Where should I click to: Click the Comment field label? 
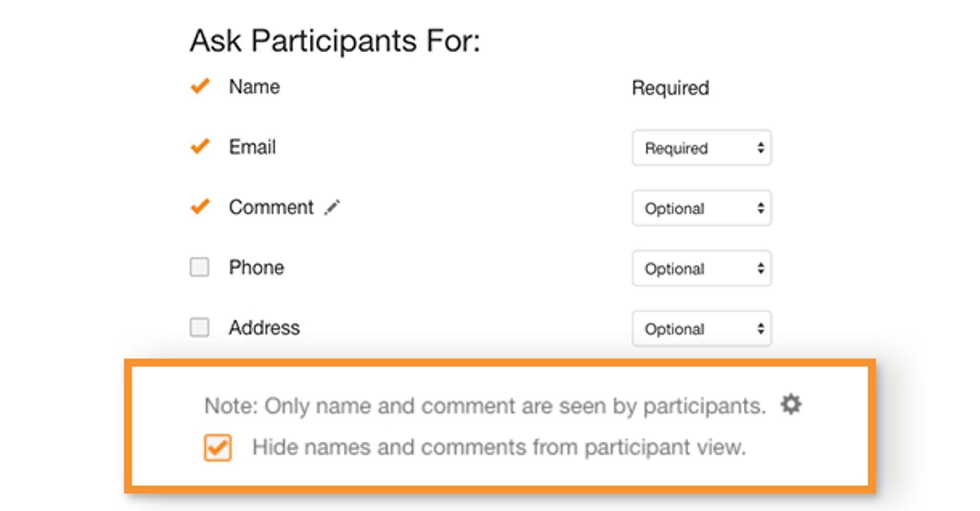click(271, 207)
